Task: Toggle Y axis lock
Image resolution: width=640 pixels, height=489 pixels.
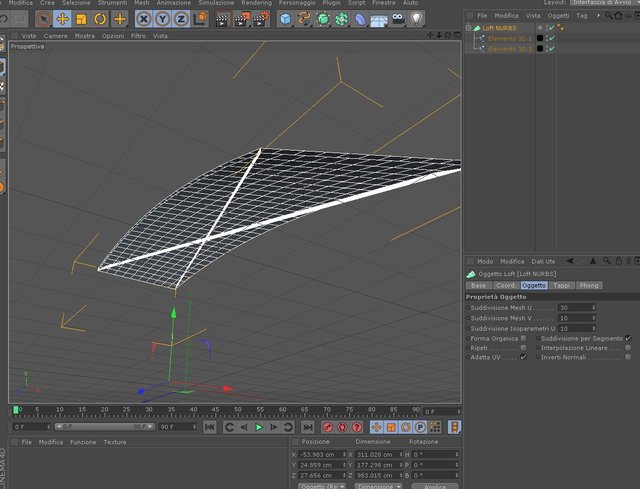Action: [x=162, y=19]
